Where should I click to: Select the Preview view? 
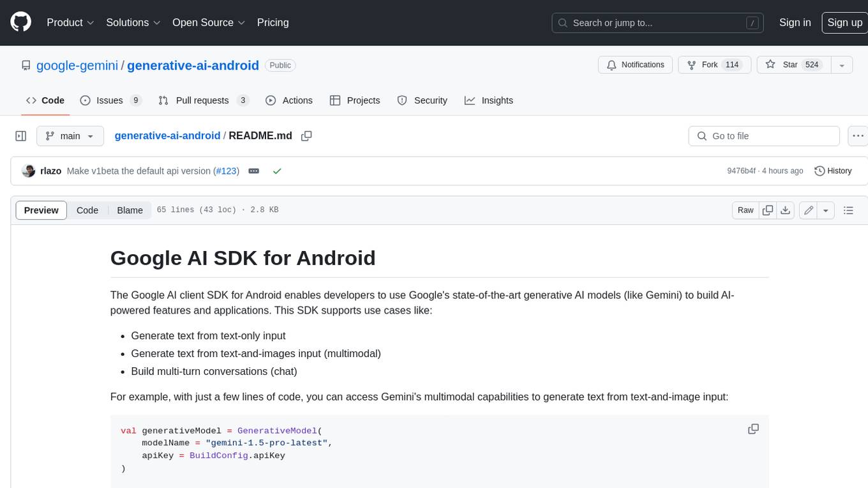41,210
